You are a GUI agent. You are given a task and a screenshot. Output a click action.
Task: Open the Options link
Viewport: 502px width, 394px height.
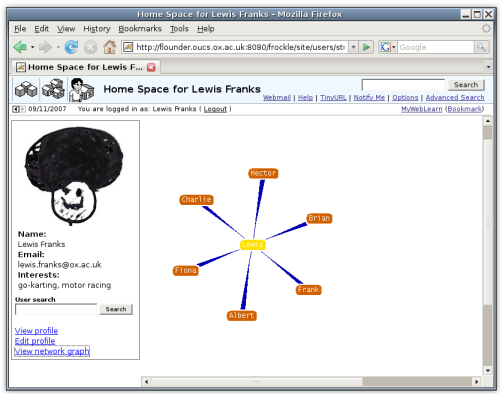coord(405,97)
